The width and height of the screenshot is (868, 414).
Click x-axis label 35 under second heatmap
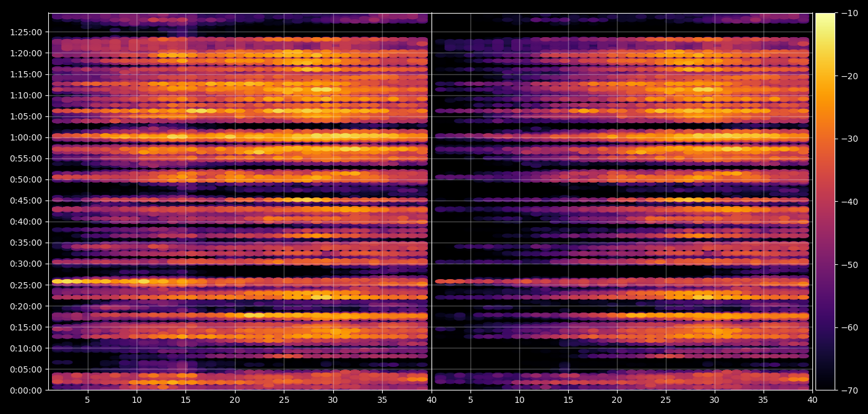coord(764,400)
